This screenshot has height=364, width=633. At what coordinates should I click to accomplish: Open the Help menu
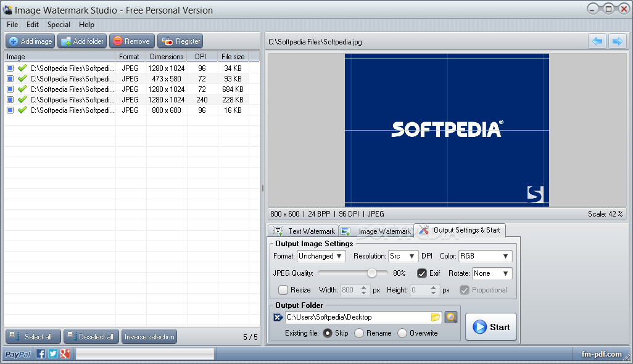86,25
